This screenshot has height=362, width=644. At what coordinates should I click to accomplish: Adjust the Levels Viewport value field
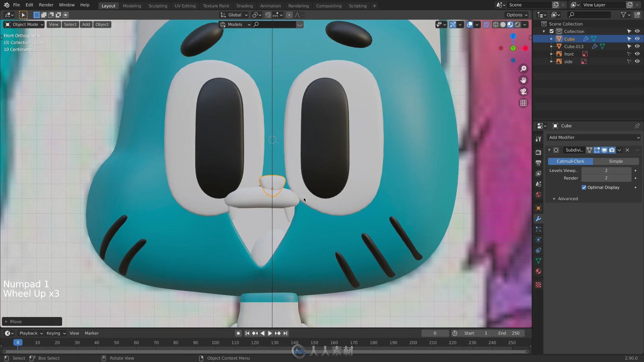(x=606, y=171)
